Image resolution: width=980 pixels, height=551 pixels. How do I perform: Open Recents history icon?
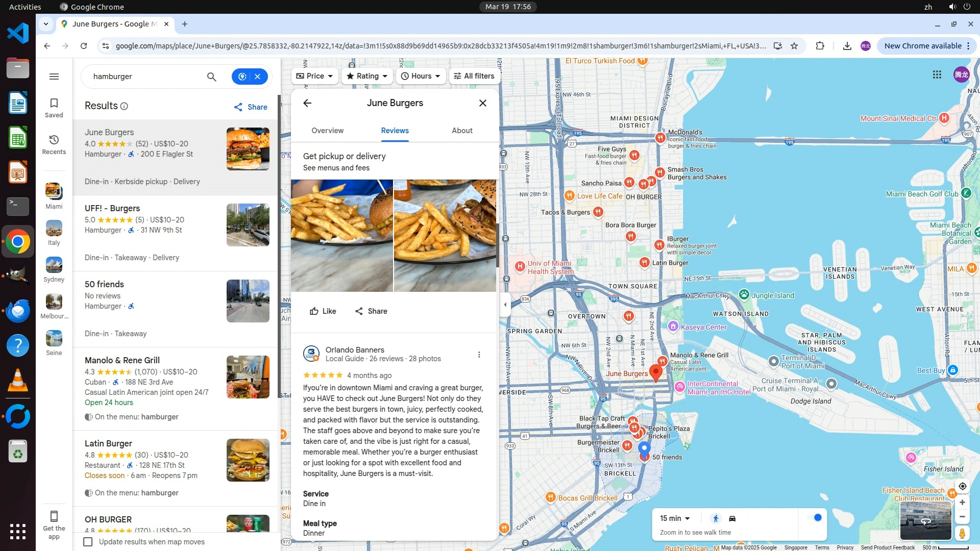click(x=54, y=144)
